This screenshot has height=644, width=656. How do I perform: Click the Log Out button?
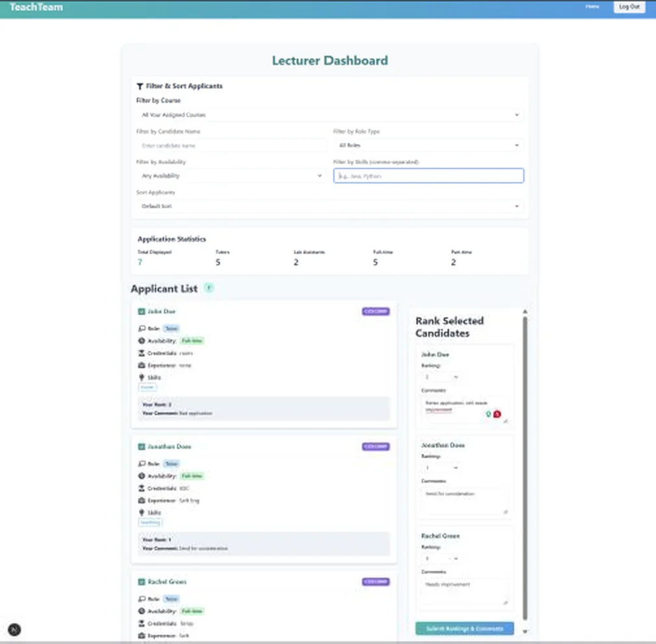click(629, 7)
